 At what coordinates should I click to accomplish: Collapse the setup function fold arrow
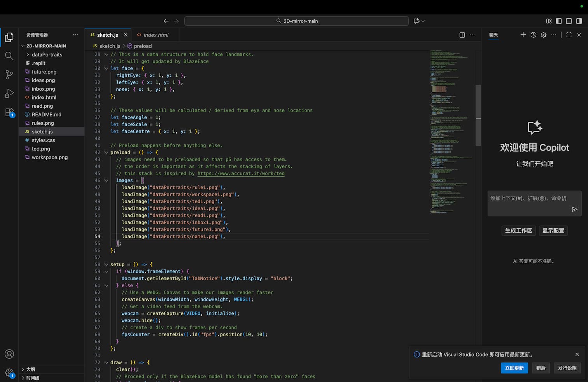106,265
